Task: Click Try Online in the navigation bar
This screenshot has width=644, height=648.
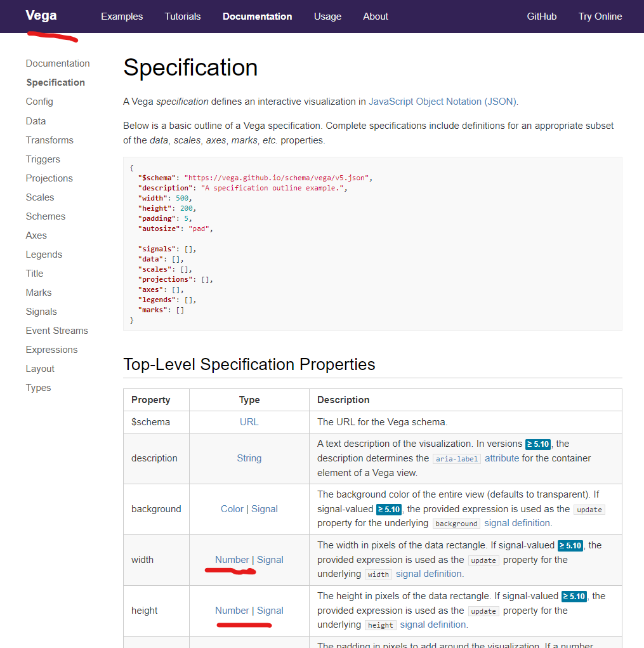Action: 600,17
